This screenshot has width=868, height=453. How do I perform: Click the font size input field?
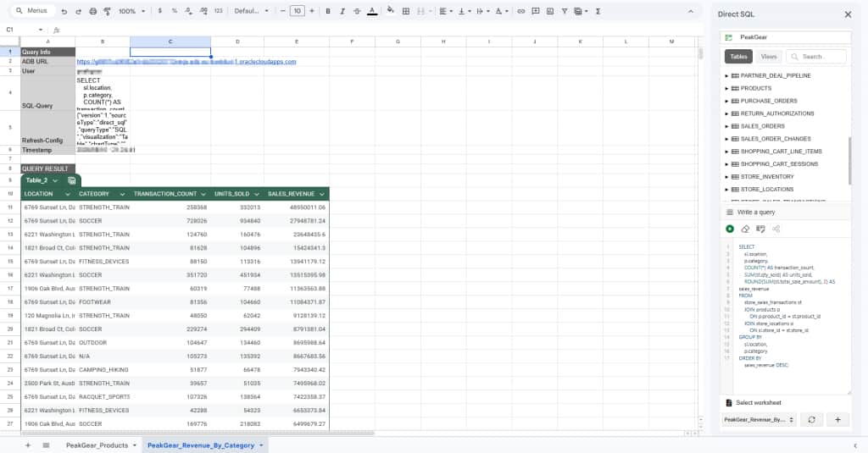(x=298, y=11)
